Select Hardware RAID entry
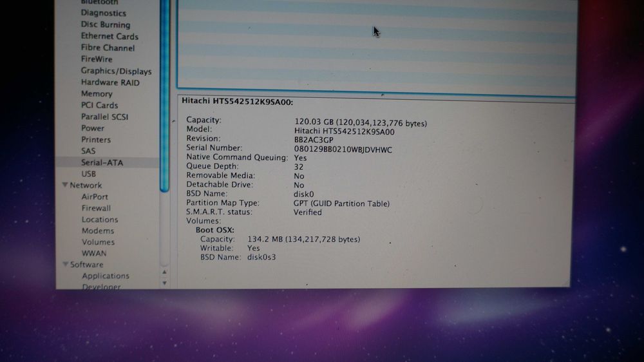This screenshot has height=362, width=644. click(x=110, y=82)
